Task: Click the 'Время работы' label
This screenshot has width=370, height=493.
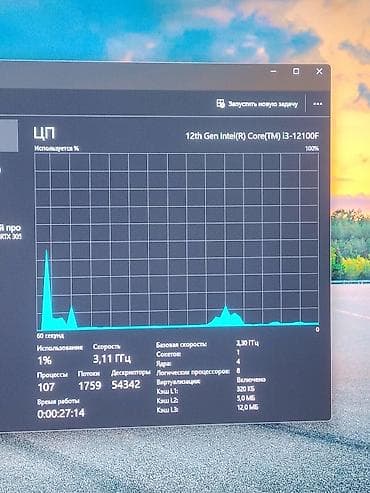Action: [x=58, y=402]
